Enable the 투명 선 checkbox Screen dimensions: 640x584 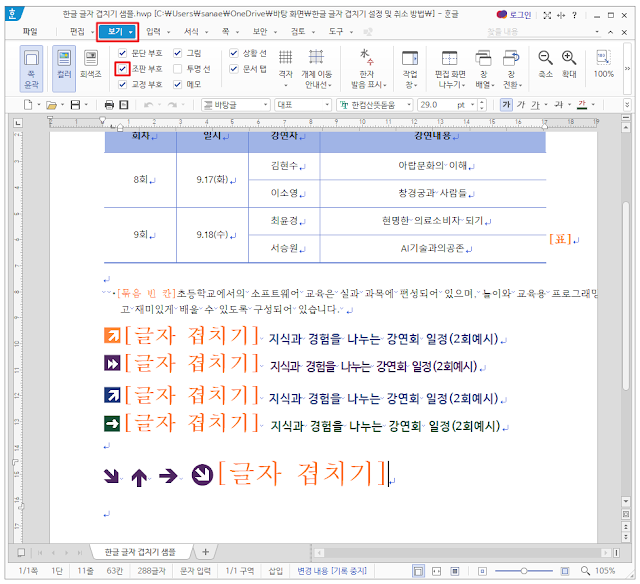pyautogui.click(x=178, y=69)
